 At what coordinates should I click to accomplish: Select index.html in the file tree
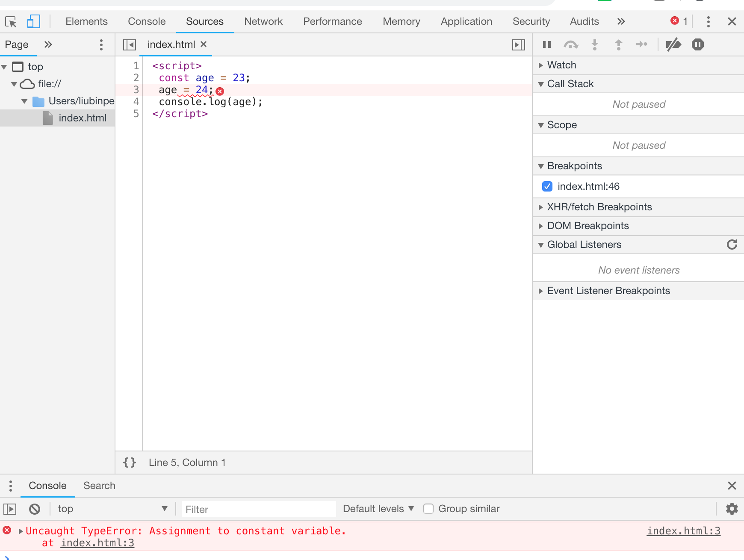57,118
